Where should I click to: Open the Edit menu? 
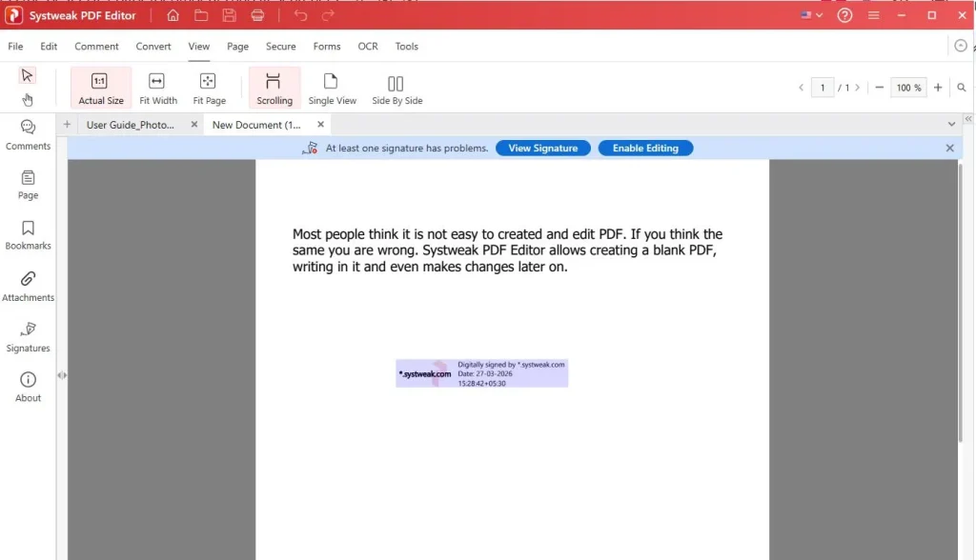49,47
